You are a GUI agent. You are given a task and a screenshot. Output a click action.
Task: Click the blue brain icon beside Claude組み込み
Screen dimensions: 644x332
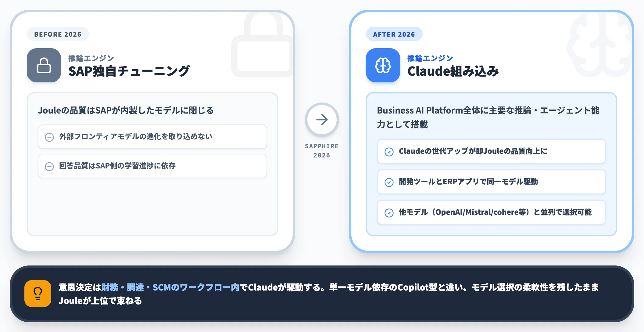383,65
